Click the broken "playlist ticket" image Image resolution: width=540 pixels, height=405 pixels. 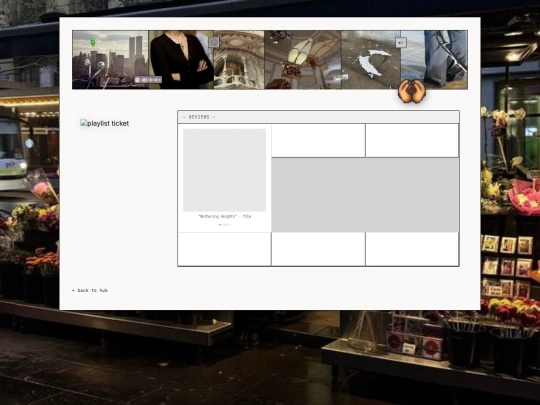tap(105, 123)
